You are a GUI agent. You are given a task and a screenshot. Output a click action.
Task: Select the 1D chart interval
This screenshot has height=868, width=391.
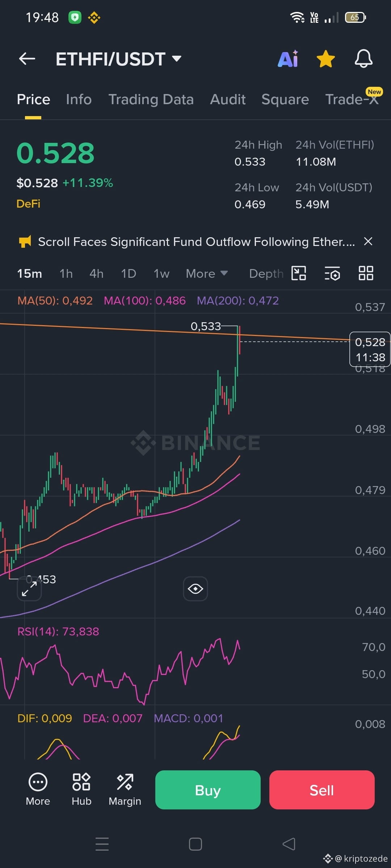(129, 273)
